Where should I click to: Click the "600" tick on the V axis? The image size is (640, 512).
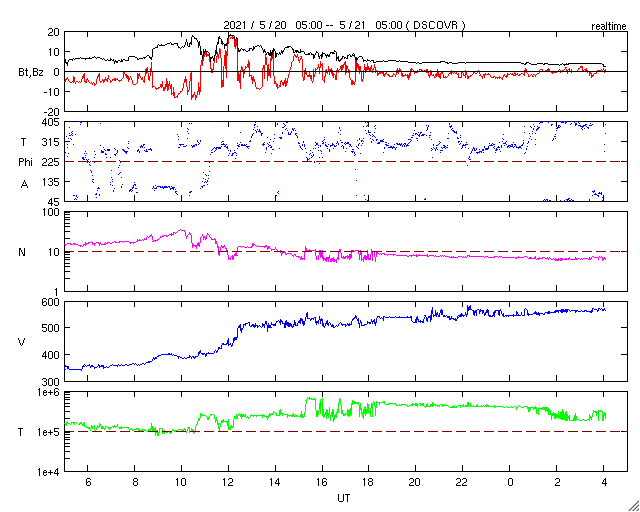(x=51, y=302)
